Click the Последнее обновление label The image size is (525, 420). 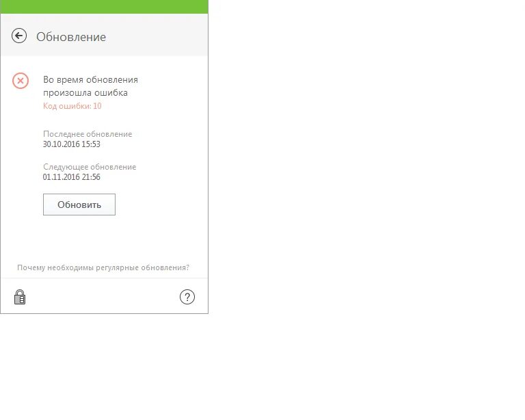coord(87,134)
